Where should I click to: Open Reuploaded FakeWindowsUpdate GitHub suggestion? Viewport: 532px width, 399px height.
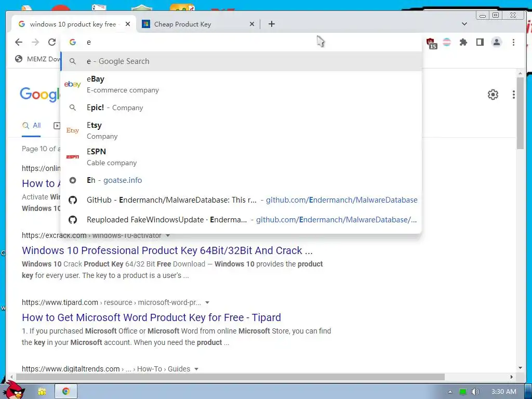(241, 220)
